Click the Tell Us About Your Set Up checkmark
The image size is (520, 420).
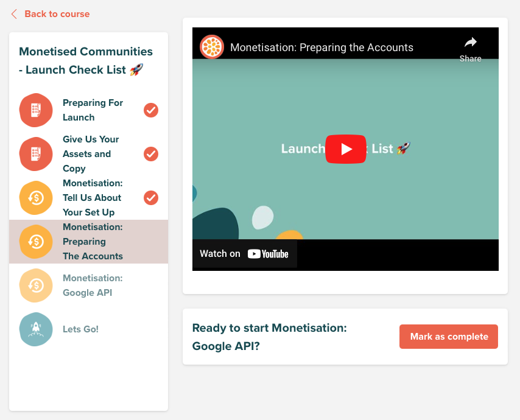click(151, 198)
